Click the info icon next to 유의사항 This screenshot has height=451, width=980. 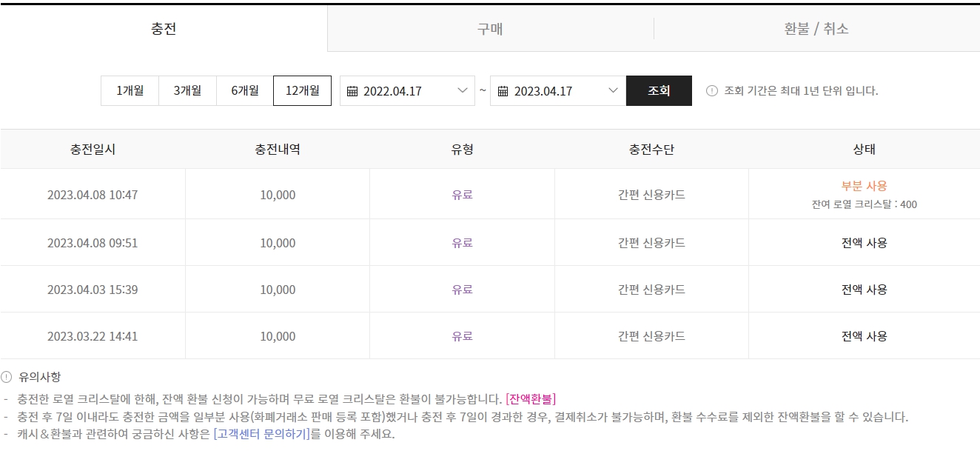(7, 377)
